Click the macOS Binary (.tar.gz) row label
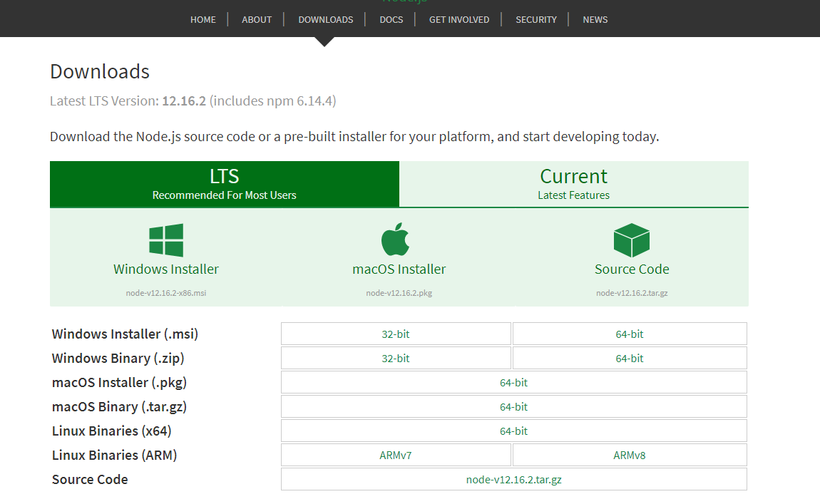Screen dimensions: 820x504 coord(119,406)
